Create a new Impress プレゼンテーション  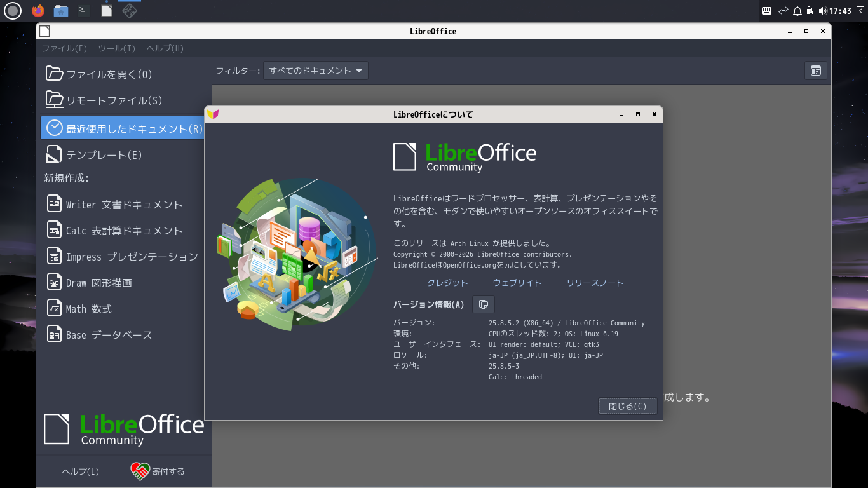coord(122,256)
